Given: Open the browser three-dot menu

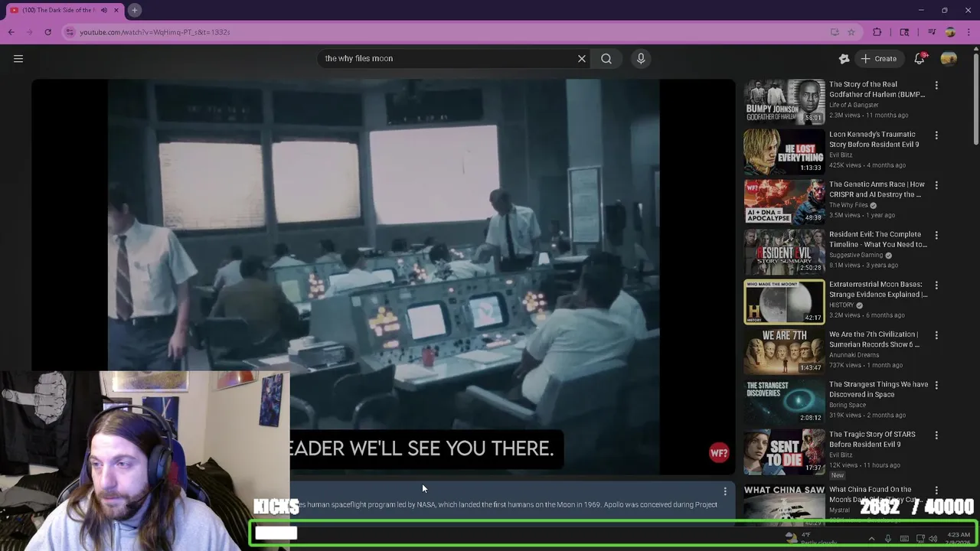Looking at the screenshot, I should tap(969, 32).
